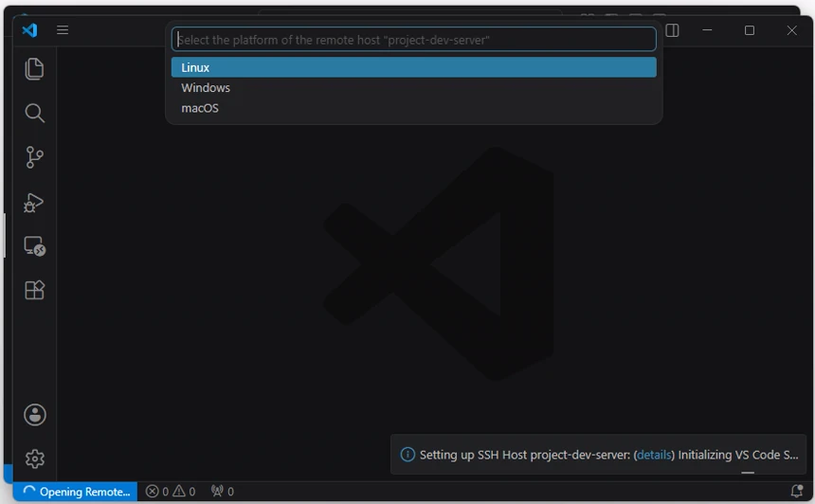Click the VS Code logo icon
The width and height of the screenshot is (815, 504).
[29, 30]
